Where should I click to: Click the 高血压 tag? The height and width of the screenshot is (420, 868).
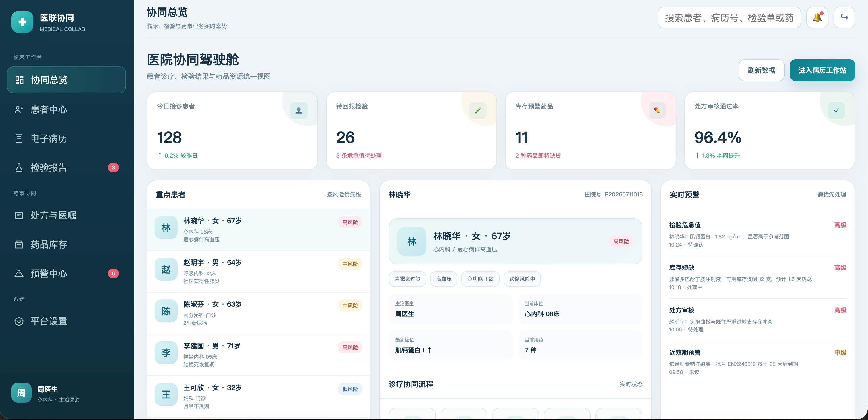coord(444,279)
